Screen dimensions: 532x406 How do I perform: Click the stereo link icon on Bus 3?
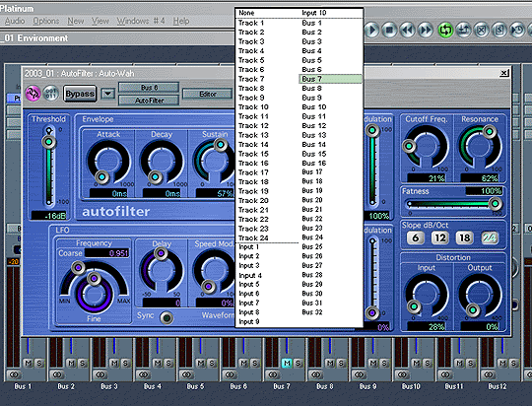[x=100, y=374]
